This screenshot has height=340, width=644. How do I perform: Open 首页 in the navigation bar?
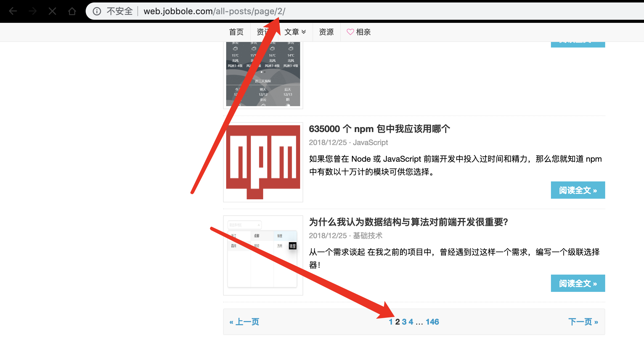tap(236, 32)
